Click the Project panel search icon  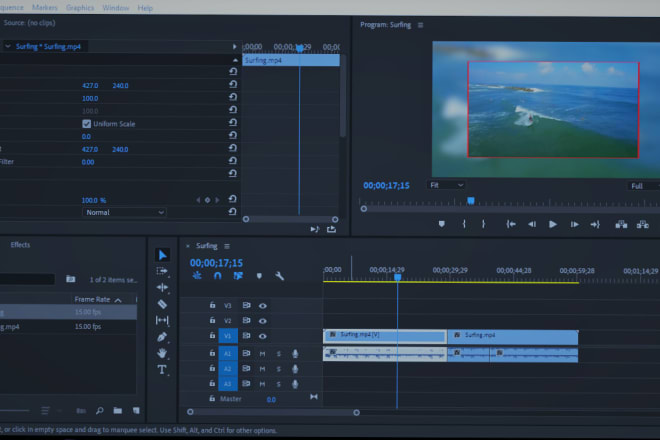[100, 411]
